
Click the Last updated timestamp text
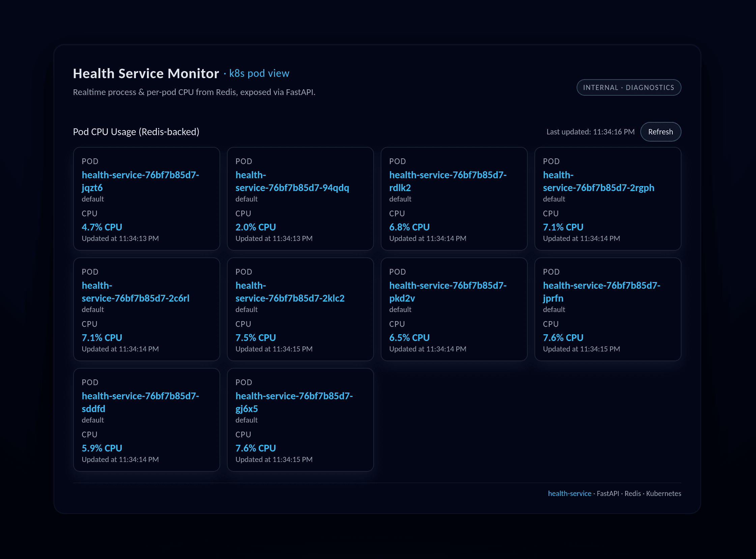tap(590, 132)
